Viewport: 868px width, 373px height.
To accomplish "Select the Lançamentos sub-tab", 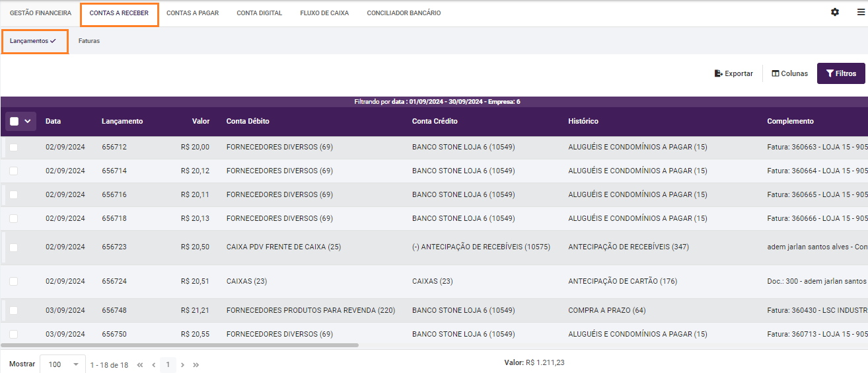I will [x=34, y=41].
